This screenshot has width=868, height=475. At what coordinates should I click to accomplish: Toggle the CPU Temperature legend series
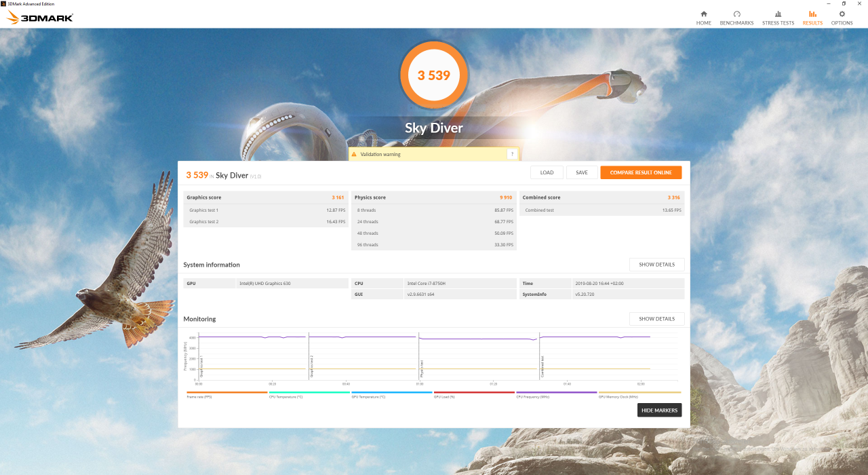click(309, 395)
